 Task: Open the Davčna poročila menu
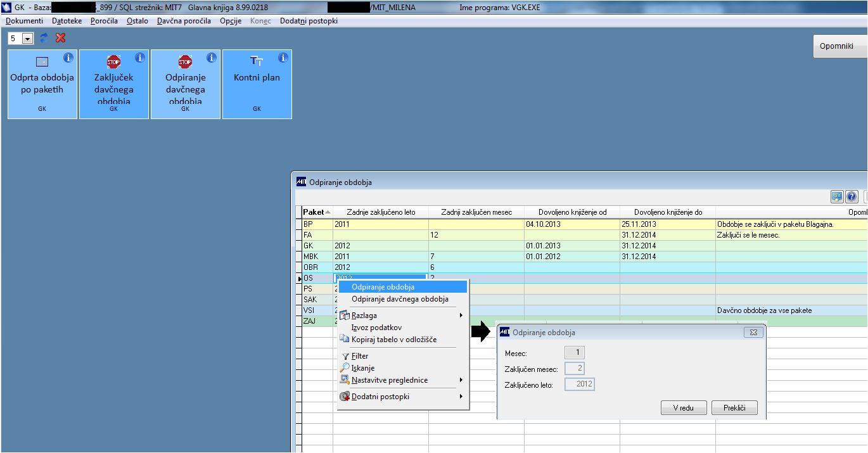pyautogui.click(x=184, y=21)
